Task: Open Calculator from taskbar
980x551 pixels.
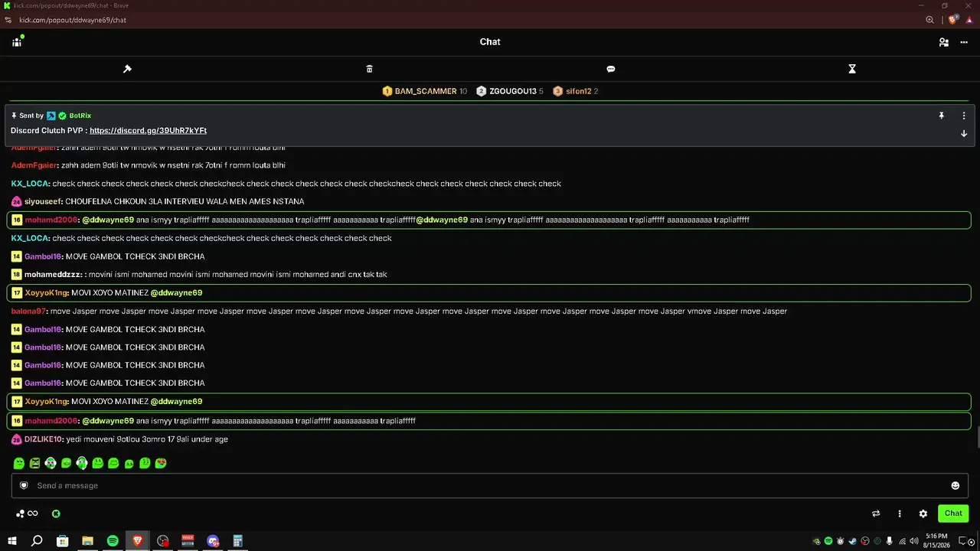Action: pos(238,541)
